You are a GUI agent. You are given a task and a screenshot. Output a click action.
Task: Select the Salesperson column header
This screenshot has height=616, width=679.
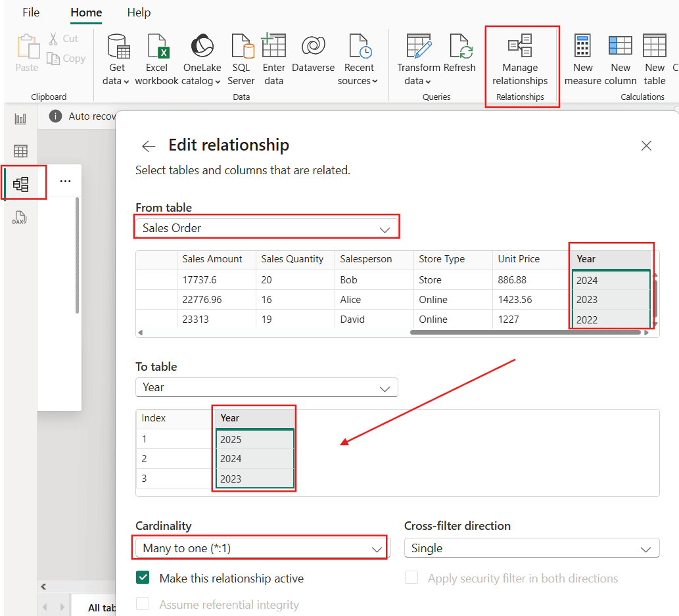(374, 259)
